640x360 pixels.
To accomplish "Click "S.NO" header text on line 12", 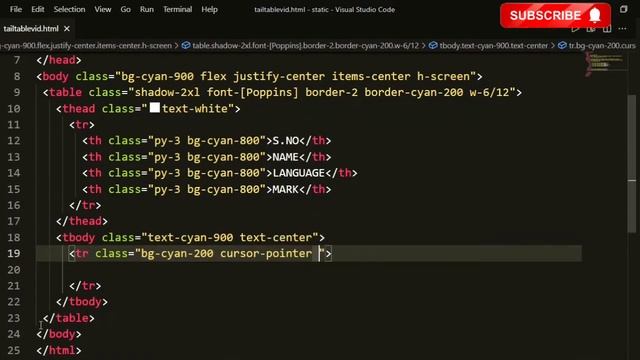I will [x=286, y=141].
